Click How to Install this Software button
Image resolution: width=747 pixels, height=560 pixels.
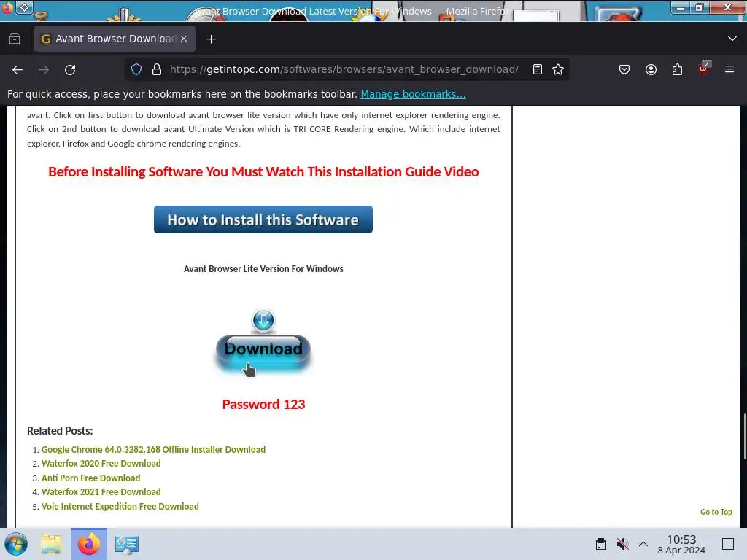263,219
